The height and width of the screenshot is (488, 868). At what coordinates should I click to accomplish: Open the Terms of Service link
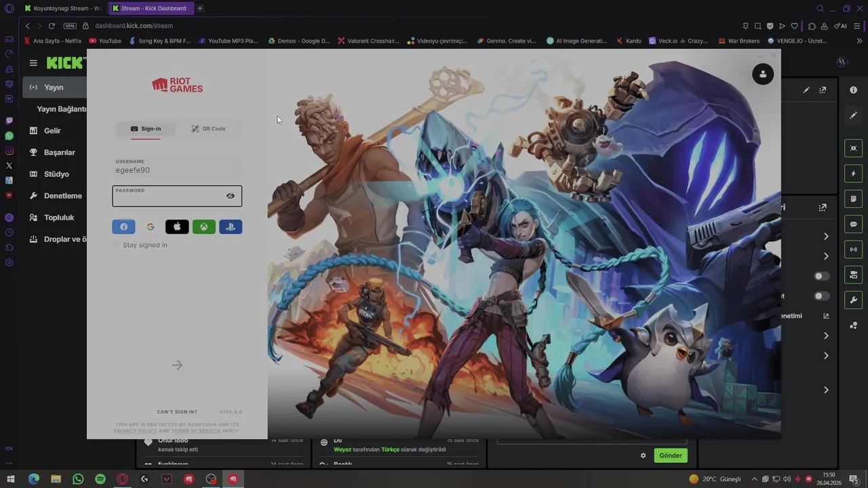coord(196,431)
